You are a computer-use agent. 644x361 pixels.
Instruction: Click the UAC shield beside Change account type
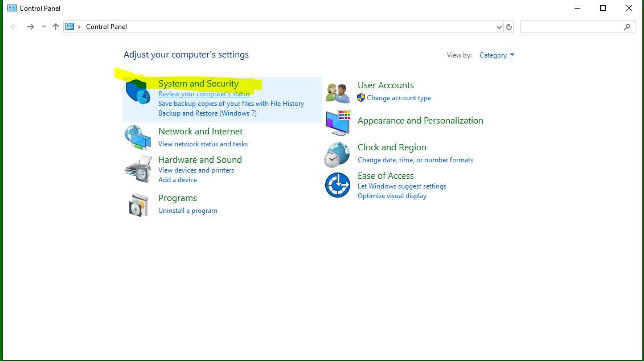coord(361,98)
